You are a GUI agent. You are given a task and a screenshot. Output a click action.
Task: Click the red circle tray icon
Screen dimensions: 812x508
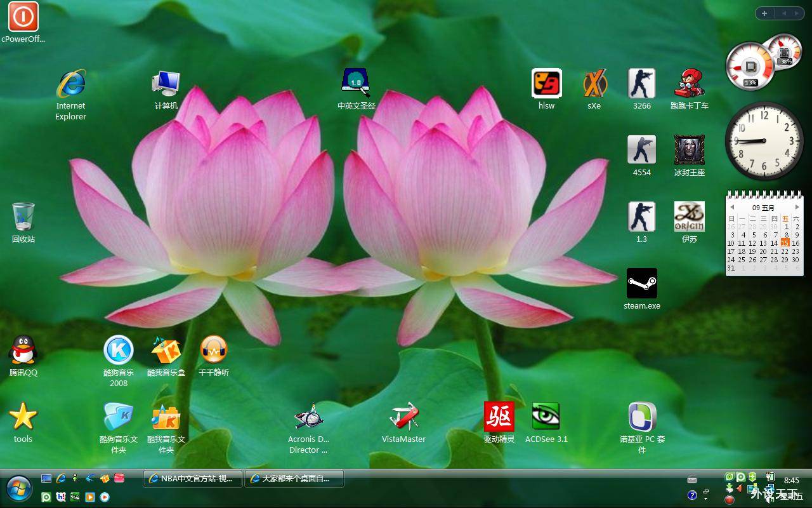pyautogui.click(x=730, y=500)
